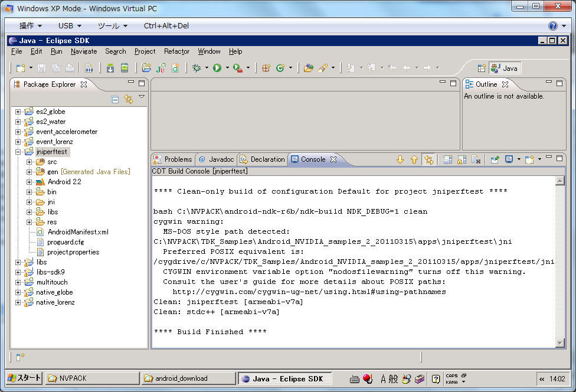Click Display Selected Console icon
Image resolution: width=576 pixels, height=392 pixels.
point(509,159)
